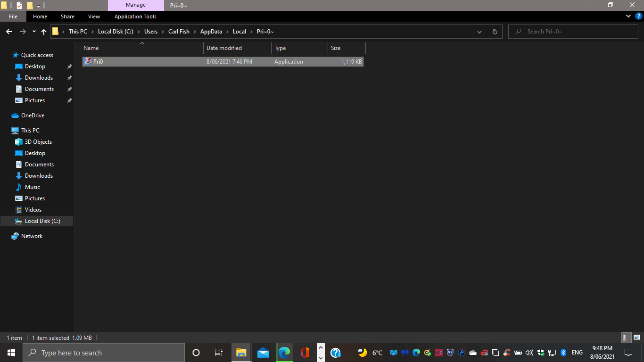This screenshot has height=362, width=644.
Task: Click the Pri0 application file icon
Action: click(88, 62)
